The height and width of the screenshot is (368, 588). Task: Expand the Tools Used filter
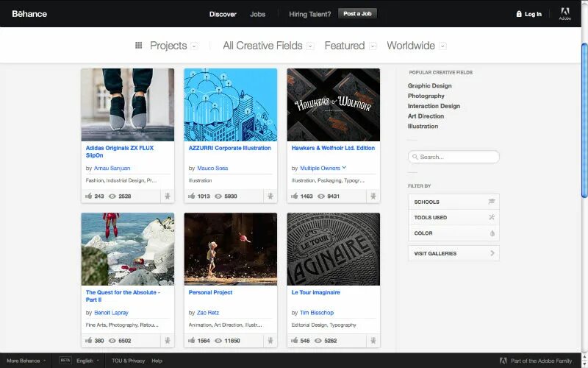tap(453, 217)
